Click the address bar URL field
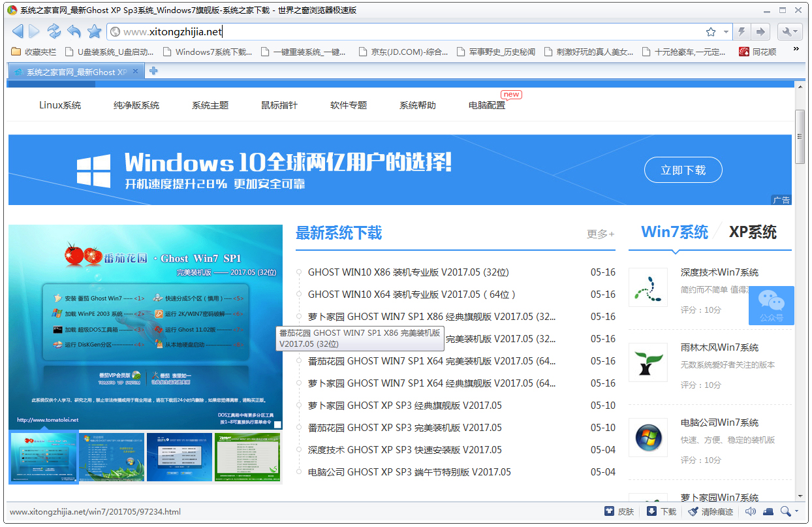 point(405,32)
